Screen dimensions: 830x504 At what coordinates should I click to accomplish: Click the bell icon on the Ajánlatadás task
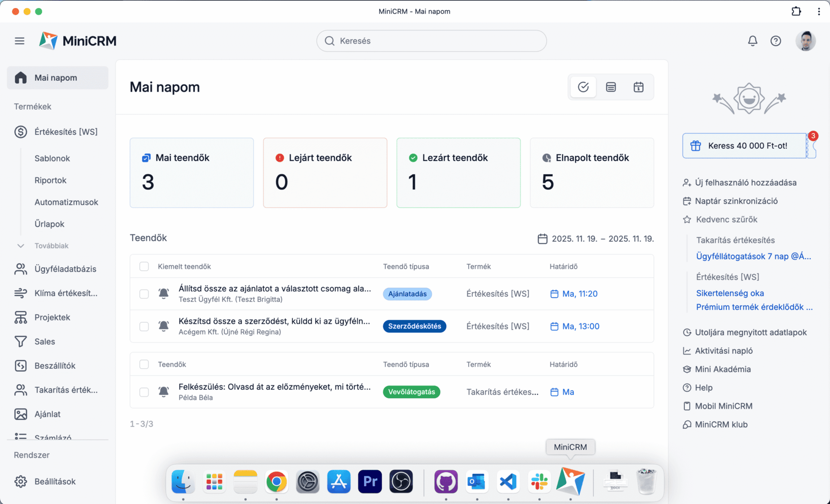(x=163, y=294)
